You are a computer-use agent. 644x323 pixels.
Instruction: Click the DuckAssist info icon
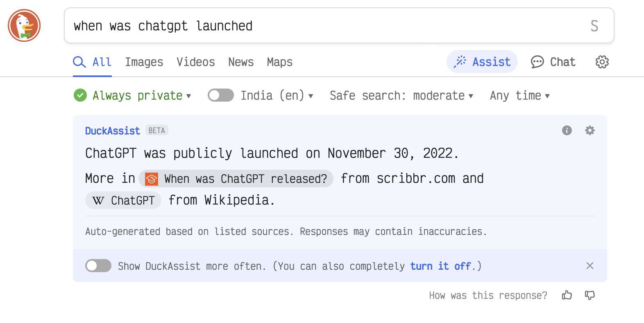[x=567, y=130]
